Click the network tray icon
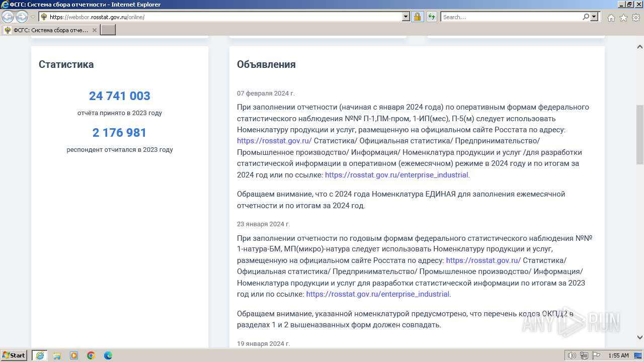Viewport: 644px width, 362px height. coord(584,355)
